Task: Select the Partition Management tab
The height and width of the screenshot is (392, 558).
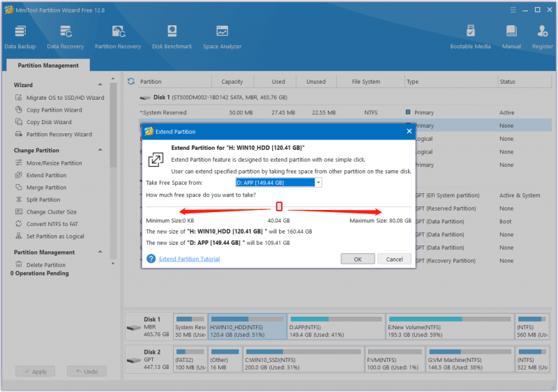Action: click(x=48, y=66)
